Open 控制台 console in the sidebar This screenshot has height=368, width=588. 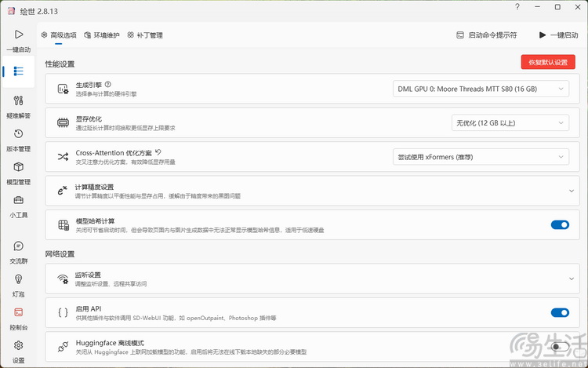coord(18,318)
